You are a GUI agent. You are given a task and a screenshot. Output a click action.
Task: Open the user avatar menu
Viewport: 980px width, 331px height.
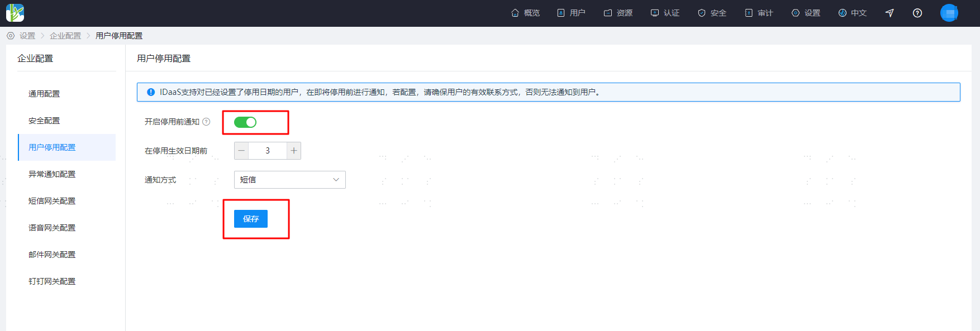pyautogui.click(x=949, y=13)
